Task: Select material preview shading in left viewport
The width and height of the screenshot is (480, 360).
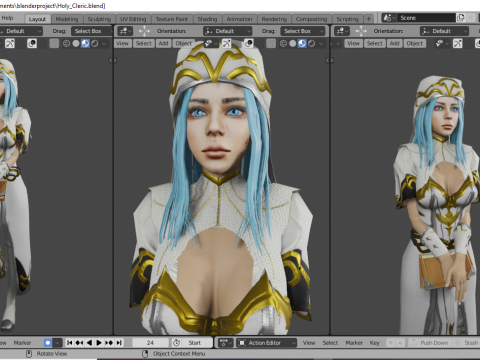Action: pos(85,43)
